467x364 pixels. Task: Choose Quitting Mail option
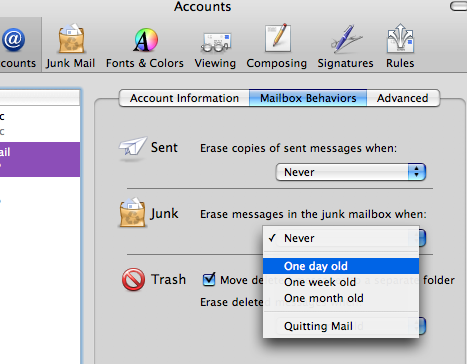(x=341, y=326)
